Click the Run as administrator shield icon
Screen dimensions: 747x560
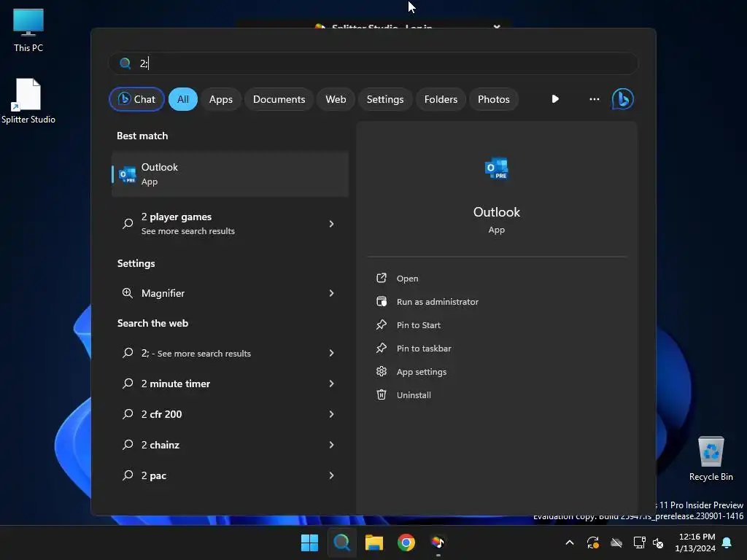pos(381,301)
